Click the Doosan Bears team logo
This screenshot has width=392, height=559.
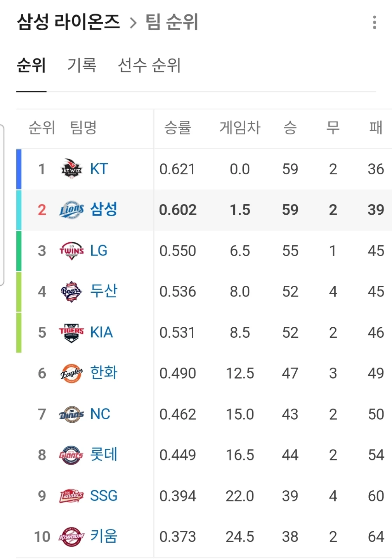[x=72, y=292]
